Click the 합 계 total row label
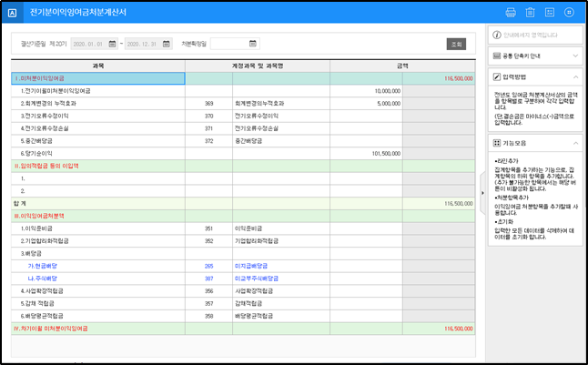 [x=20, y=203]
